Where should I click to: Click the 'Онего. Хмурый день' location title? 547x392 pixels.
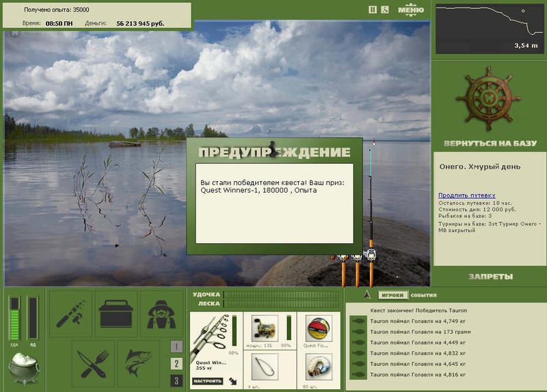[480, 167]
